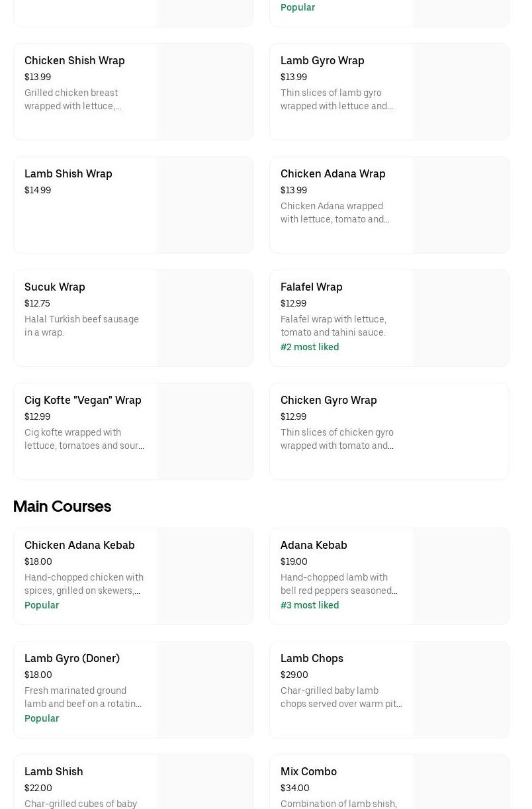Click the Falafel Wrap photo thumbnail

click(461, 318)
